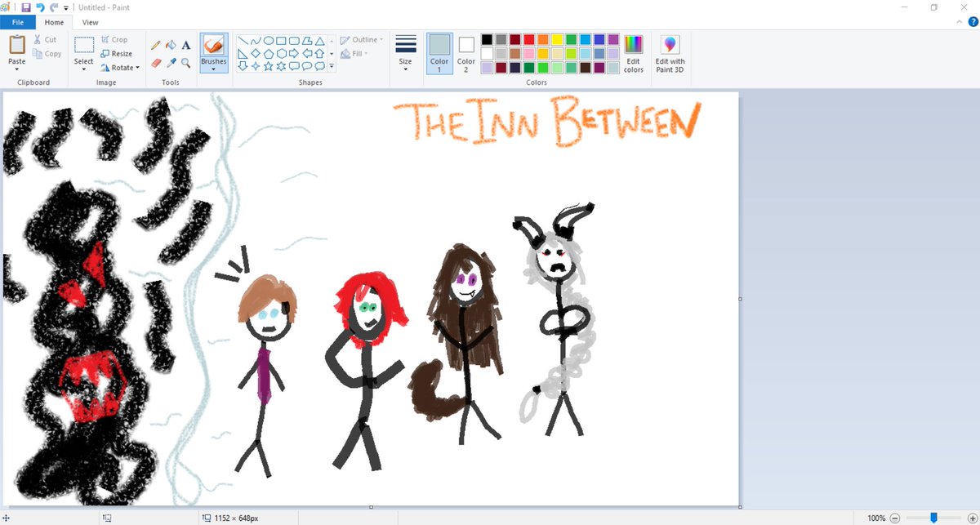Open the Rotate dropdown

(120, 68)
